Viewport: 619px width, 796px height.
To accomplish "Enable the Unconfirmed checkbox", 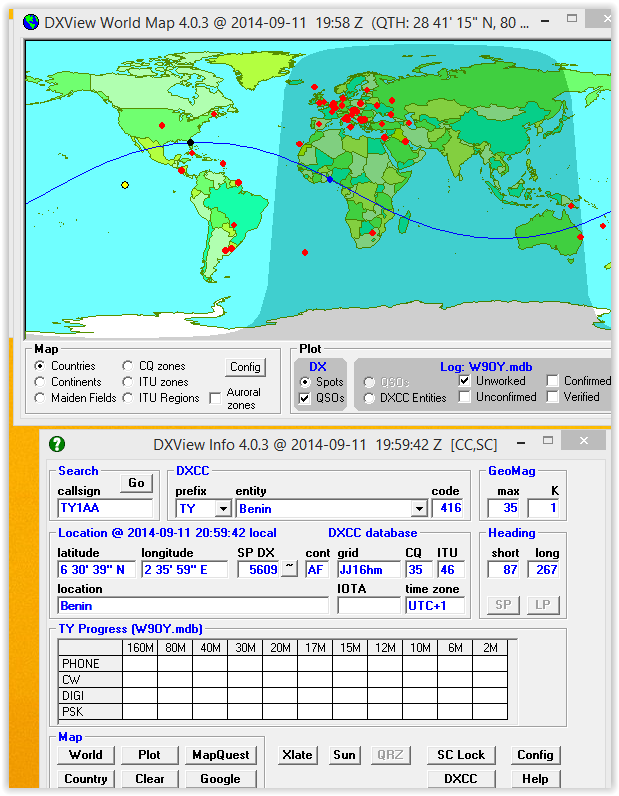I will pyautogui.click(x=464, y=397).
